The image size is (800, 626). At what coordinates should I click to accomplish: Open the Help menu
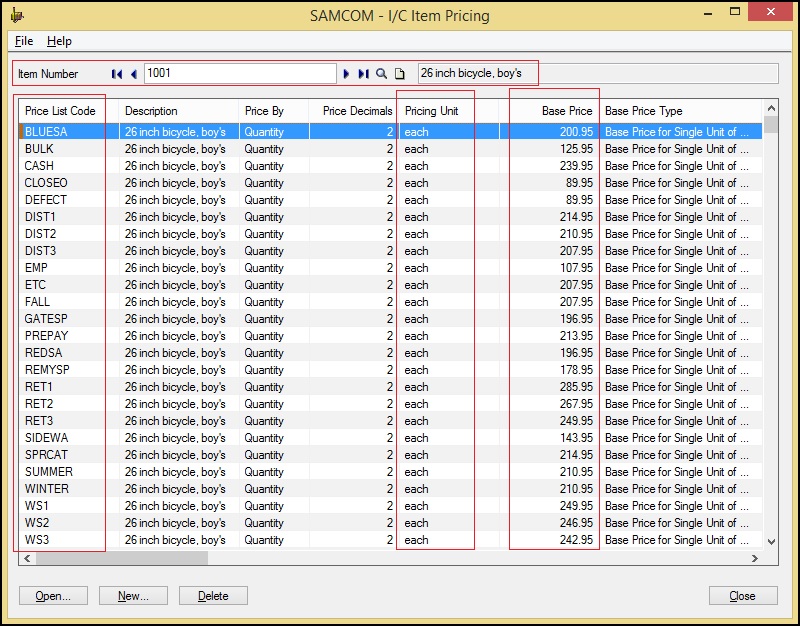point(59,41)
